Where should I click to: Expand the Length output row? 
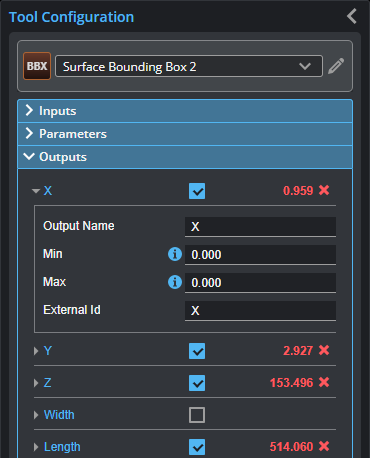pyautogui.click(x=36, y=447)
